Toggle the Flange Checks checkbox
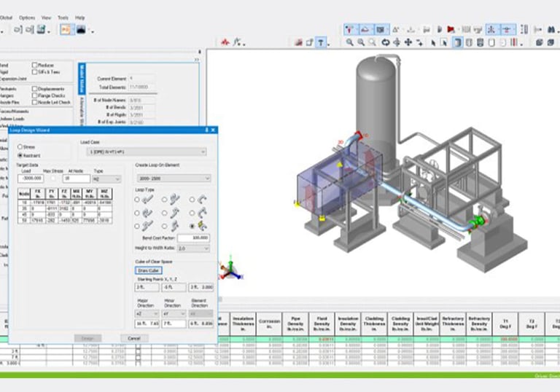 (35, 95)
